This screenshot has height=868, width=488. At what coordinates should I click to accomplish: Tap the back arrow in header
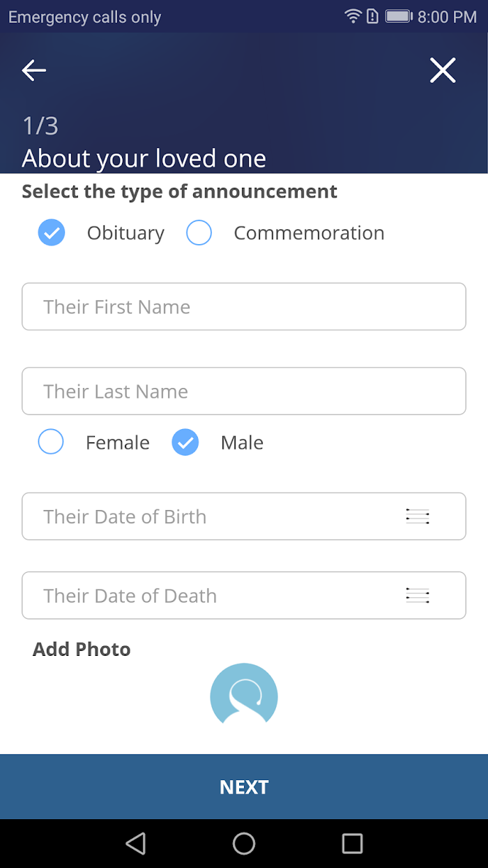[33, 70]
